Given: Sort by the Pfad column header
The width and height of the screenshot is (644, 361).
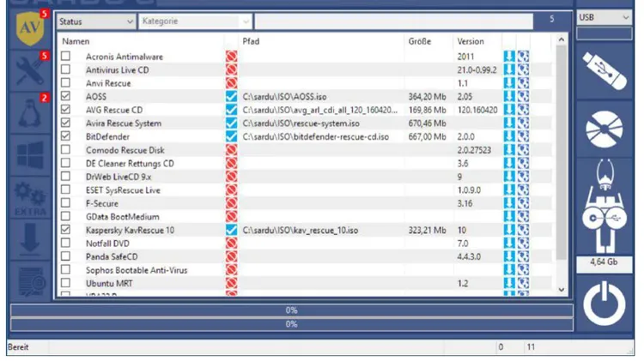Looking at the screenshot, I should [251, 41].
